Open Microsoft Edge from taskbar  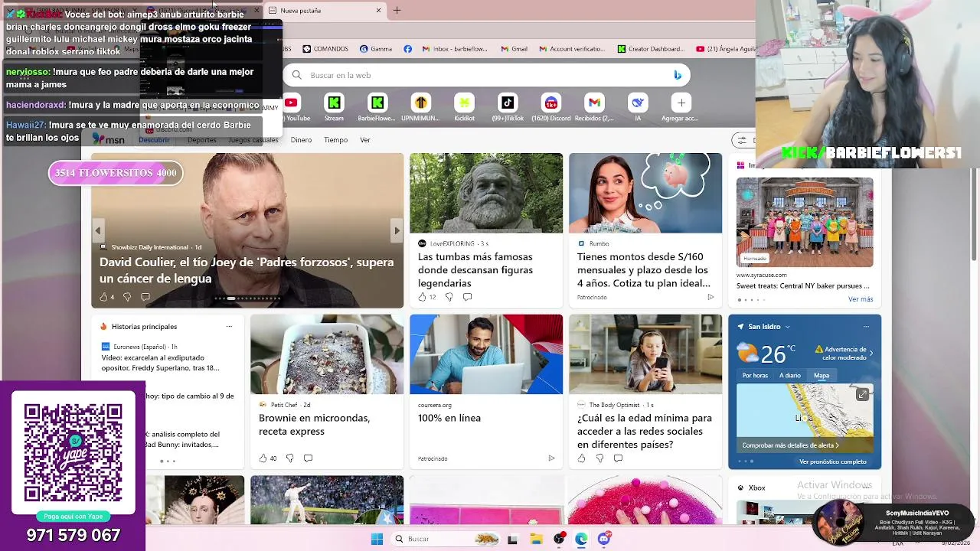pyautogui.click(x=582, y=539)
